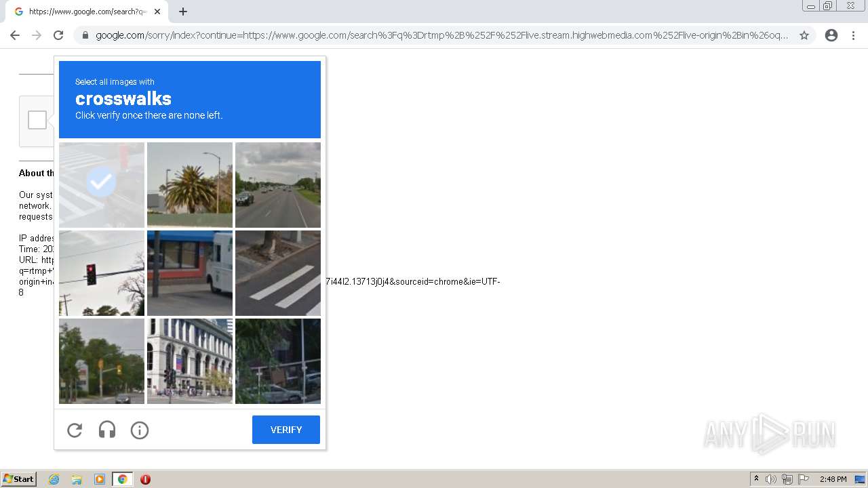
Task: Go back to the previous page
Action: 15,35
